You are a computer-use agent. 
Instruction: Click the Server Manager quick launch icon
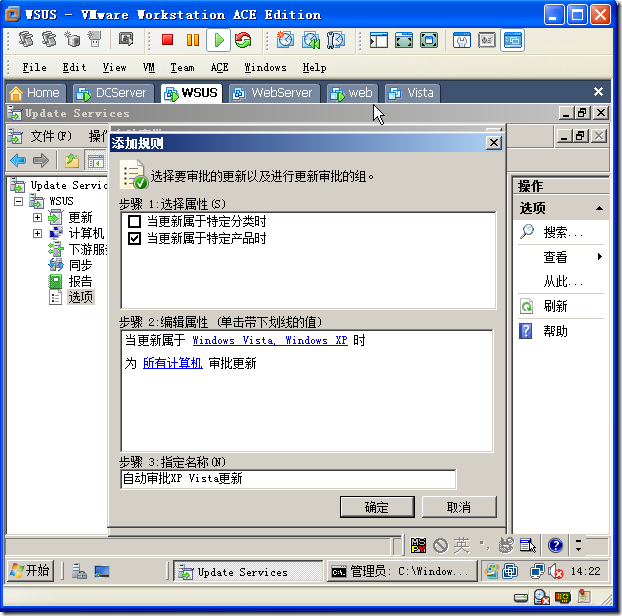[79, 572]
